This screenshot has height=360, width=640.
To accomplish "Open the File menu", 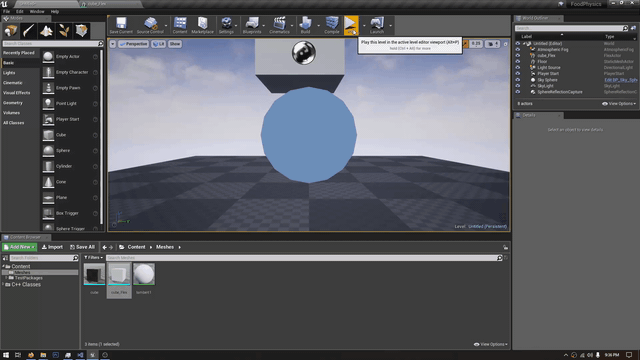I will click(x=6, y=11).
